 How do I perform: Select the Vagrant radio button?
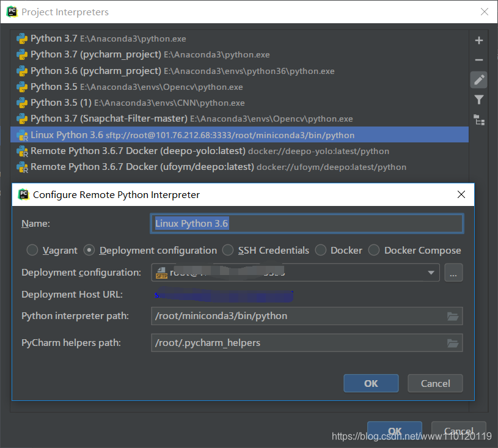tap(32, 250)
